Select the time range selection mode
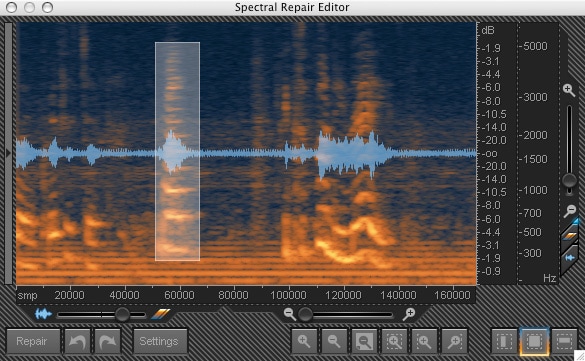Screen dimensions: 585x361 coord(504,341)
